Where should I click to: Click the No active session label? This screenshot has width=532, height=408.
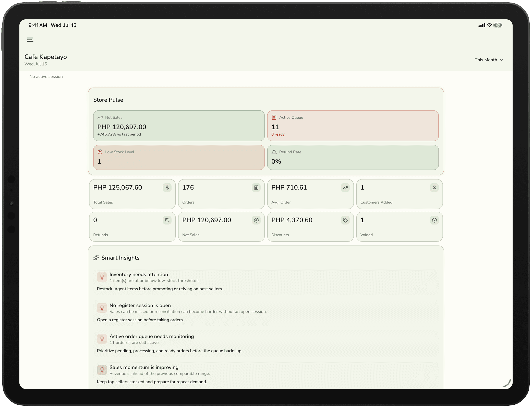coord(46,76)
